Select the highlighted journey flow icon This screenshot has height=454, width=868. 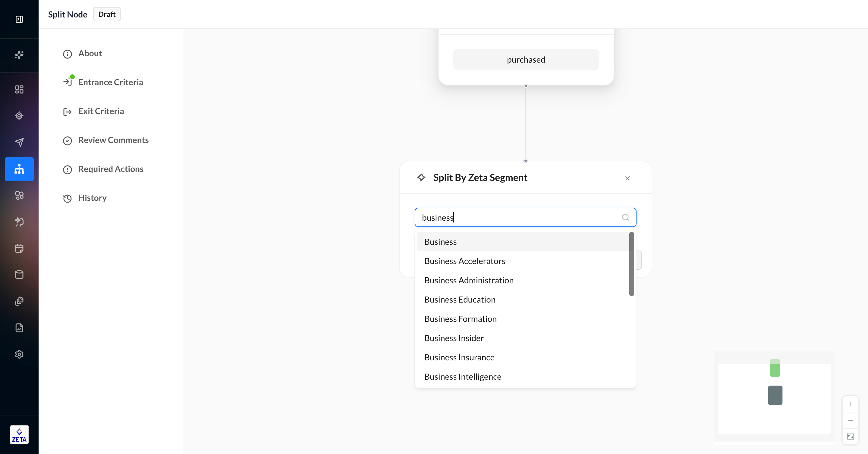19,169
